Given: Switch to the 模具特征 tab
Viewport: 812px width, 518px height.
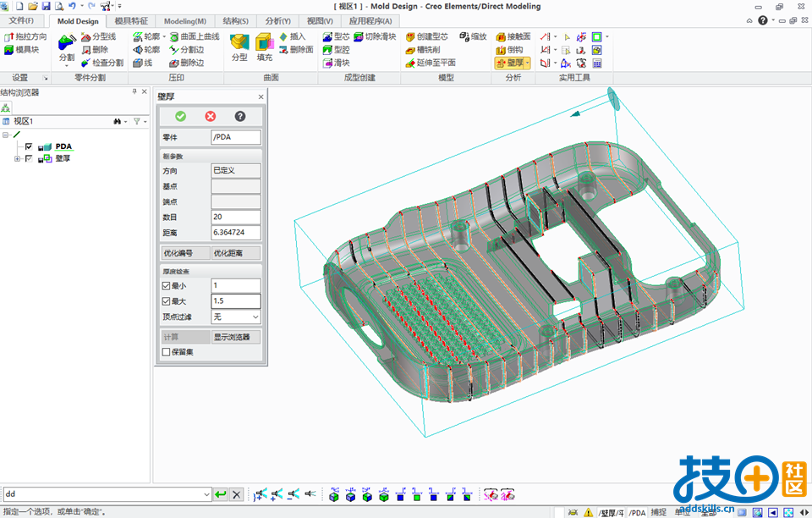Looking at the screenshot, I should 131,20.
